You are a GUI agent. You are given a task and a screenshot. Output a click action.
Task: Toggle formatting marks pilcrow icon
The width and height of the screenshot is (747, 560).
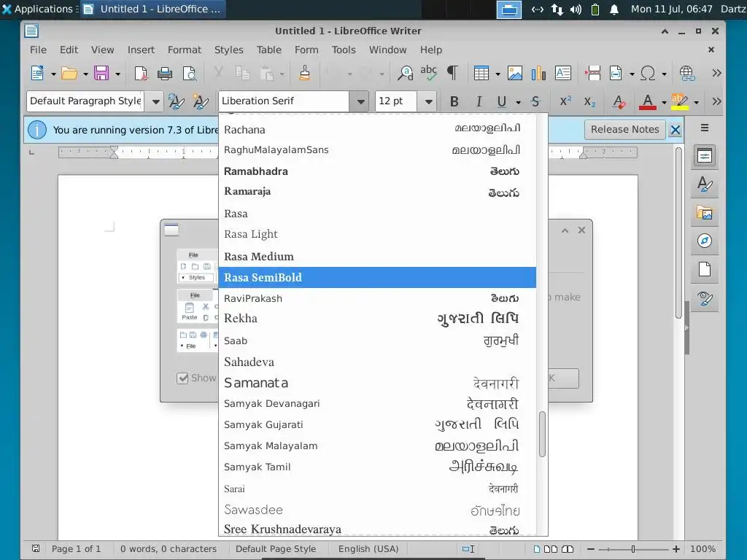tap(452, 74)
